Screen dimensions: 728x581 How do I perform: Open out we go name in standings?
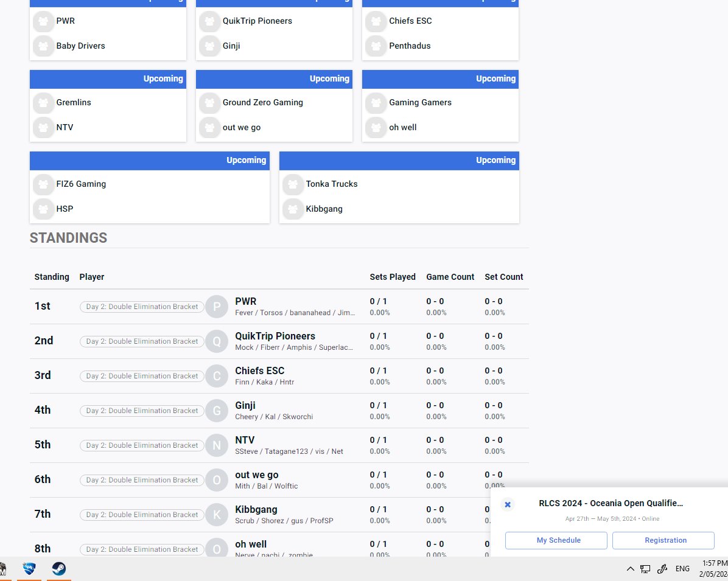point(257,475)
